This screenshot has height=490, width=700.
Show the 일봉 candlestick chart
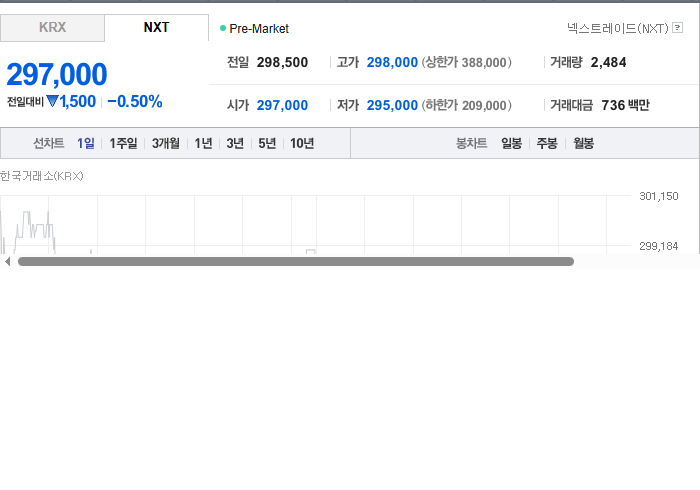click(512, 143)
